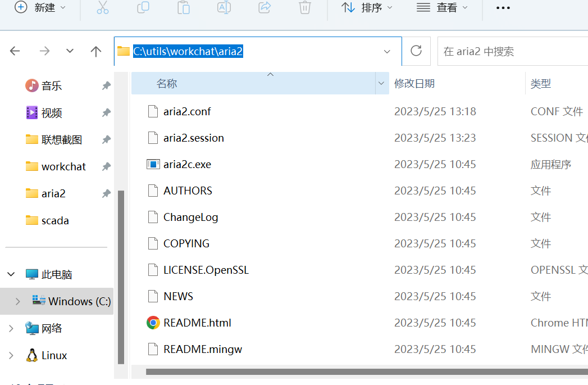Go up one folder level
Viewport: 588px width, 385px height.
click(x=96, y=51)
